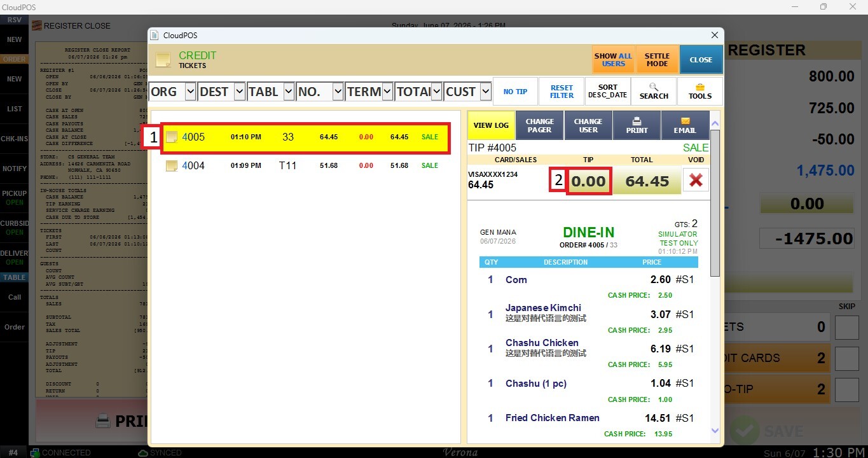Select ticket number 4005 in the list
The height and width of the screenshot is (458, 868).
(306, 137)
